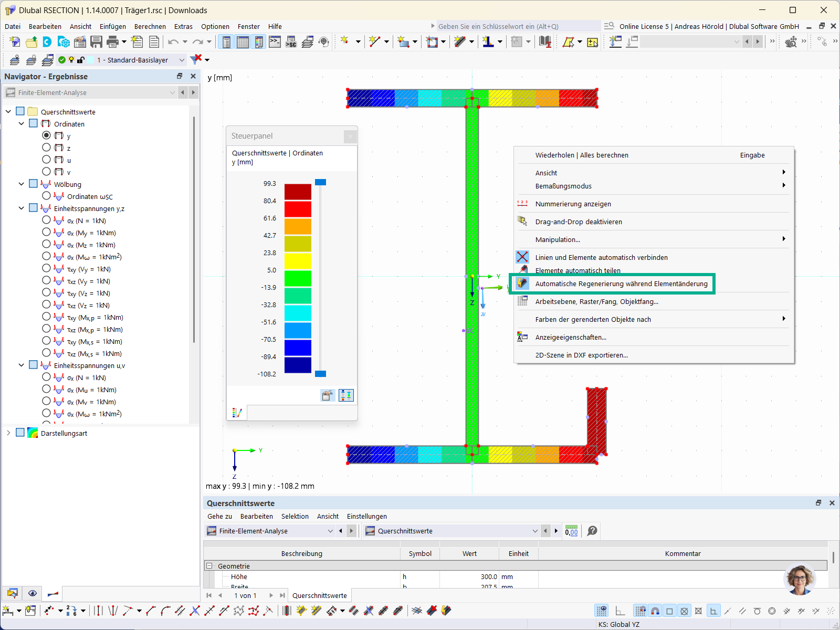840x630 pixels.
Task: Jump to last table page arrow
Action: click(x=282, y=595)
